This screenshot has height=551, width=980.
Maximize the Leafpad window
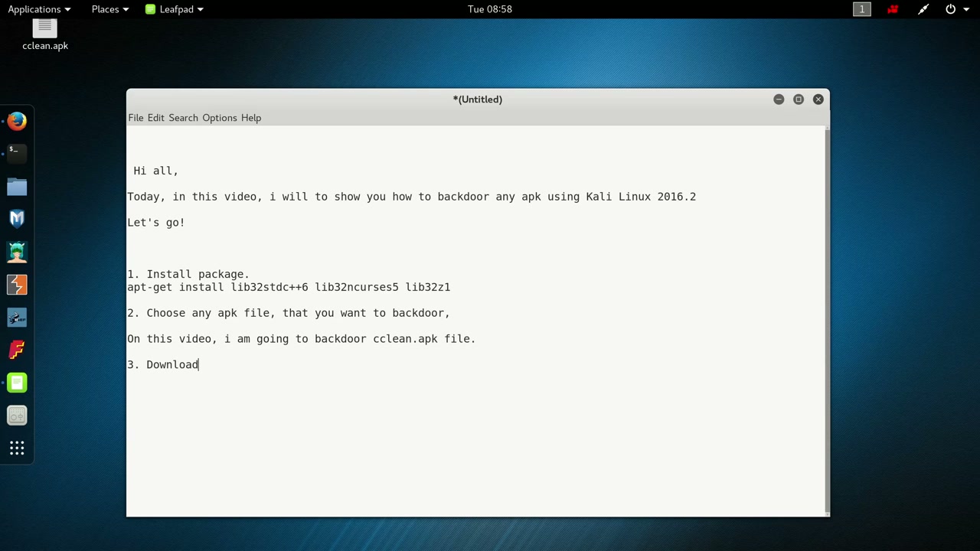(x=799, y=99)
